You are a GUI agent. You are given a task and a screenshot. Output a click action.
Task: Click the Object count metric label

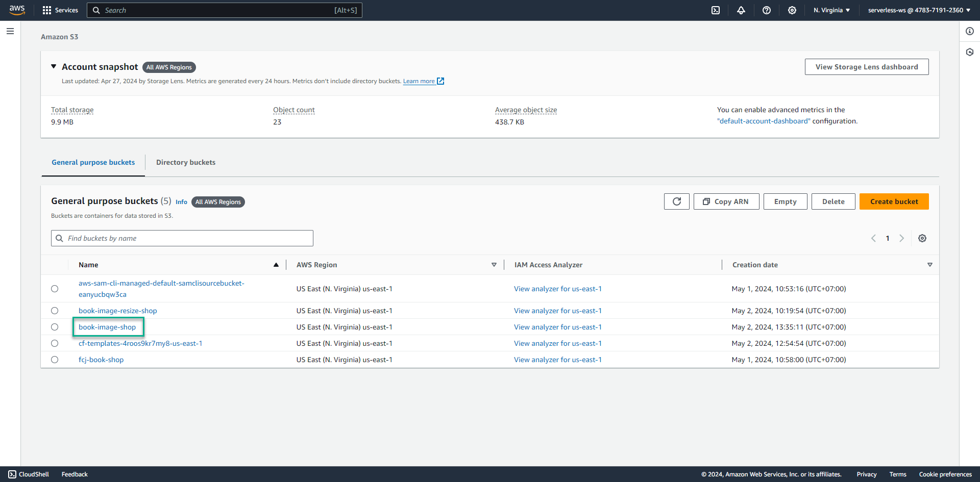click(294, 110)
